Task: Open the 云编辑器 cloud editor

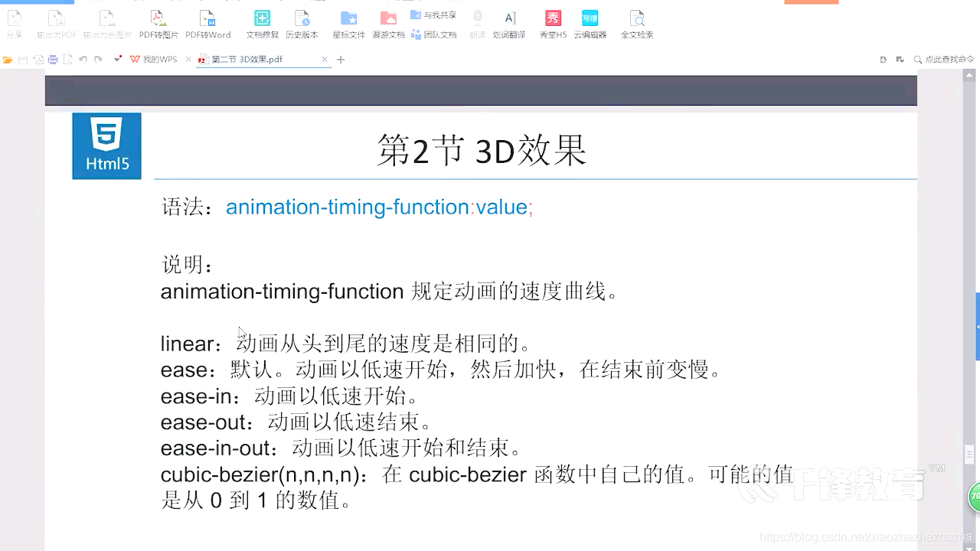Action: [590, 24]
